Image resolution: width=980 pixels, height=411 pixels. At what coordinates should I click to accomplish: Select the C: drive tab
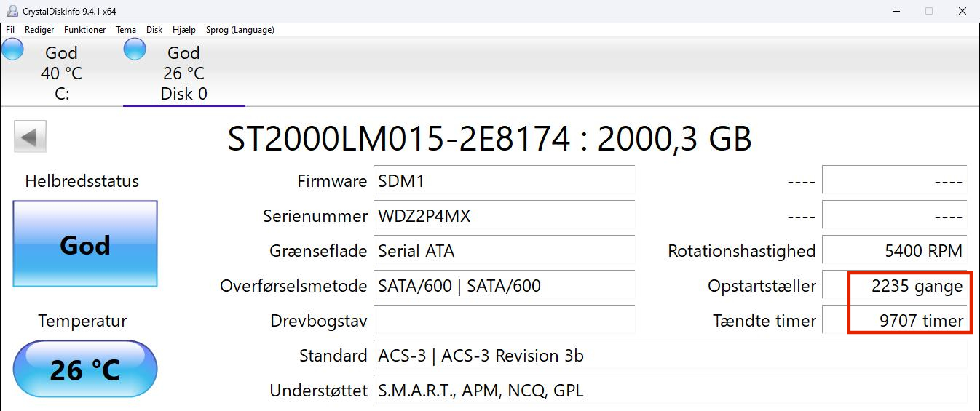pyautogui.click(x=61, y=73)
